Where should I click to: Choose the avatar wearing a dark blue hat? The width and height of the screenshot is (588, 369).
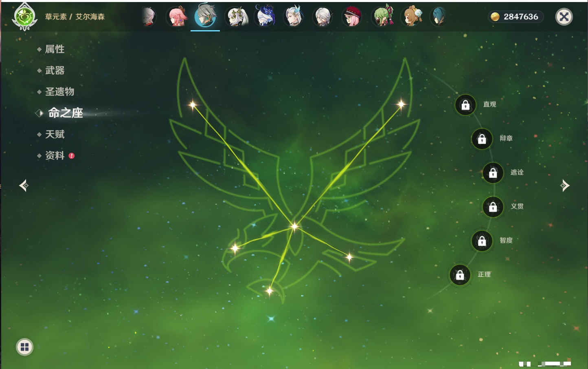coord(265,16)
